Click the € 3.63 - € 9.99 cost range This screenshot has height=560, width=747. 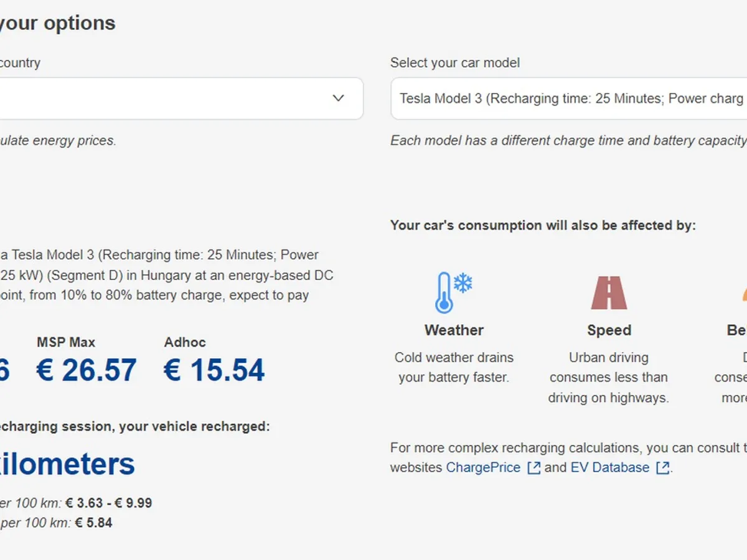113,503
